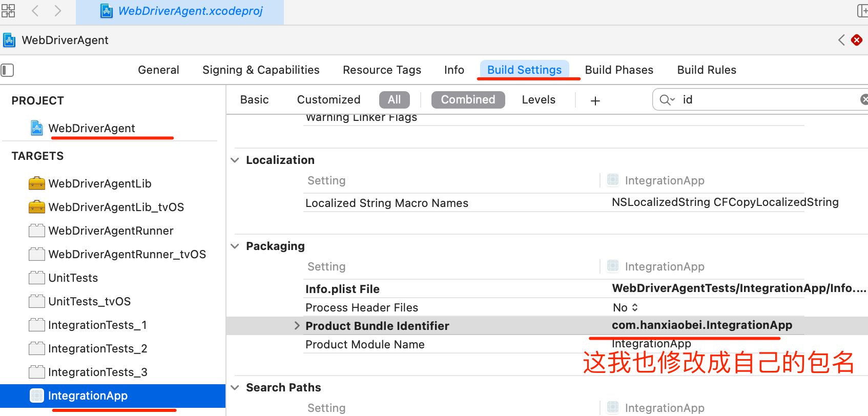The image size is (868, 416).
Task: Switch to Build Settings tab
Action: [x=524, y=70]
